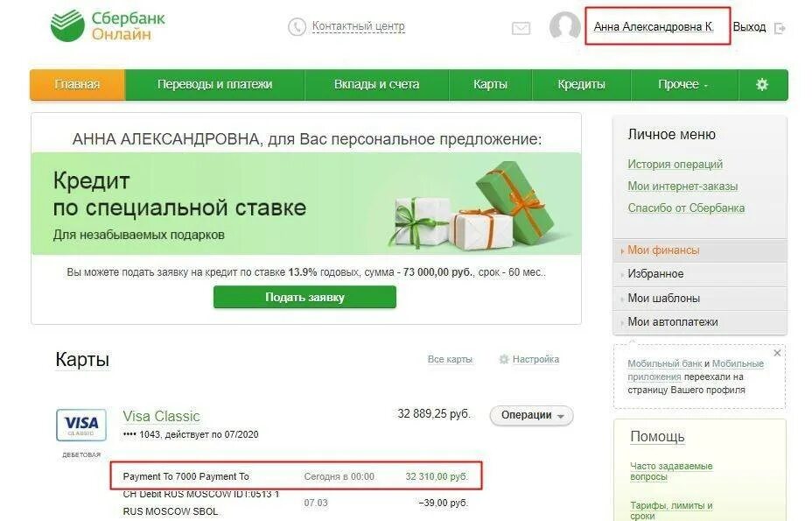Screen dimensions: 812x521
Task: Click the Visa Classic card image
Action: tap(81, 425)
